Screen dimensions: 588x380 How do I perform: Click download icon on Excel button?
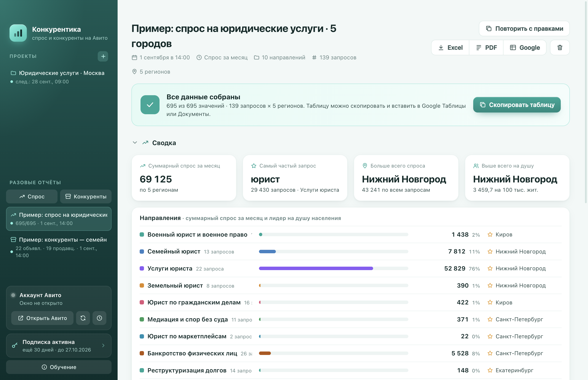point(441,48)
